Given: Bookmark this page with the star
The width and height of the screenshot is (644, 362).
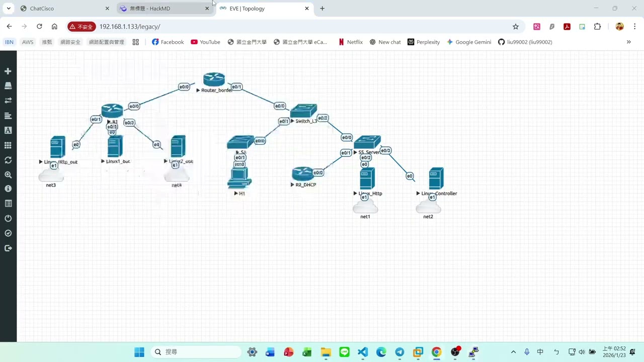Looking at the screenshot, I should [x=515, y=27].
